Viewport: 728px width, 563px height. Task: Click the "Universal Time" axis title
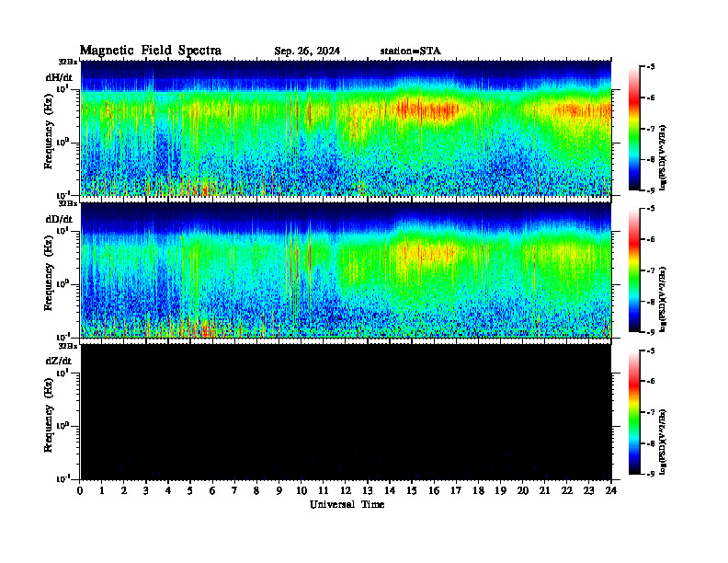(x=347, y=504)
